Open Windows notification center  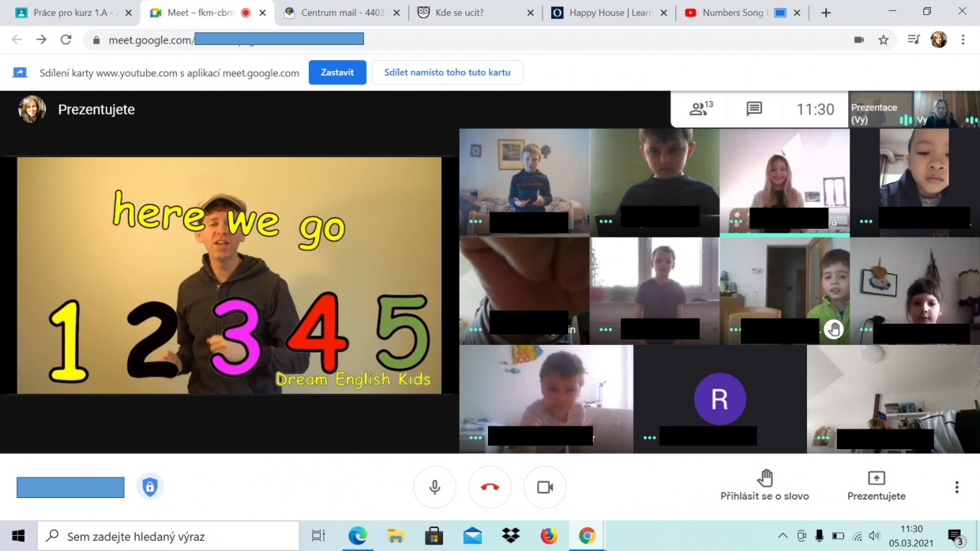point(956,538)
